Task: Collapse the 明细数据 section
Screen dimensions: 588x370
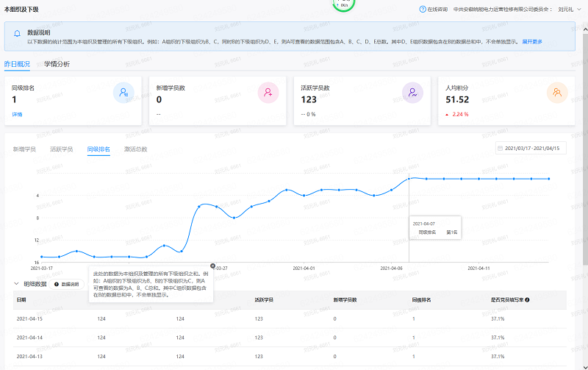Action: coord(17,283)
